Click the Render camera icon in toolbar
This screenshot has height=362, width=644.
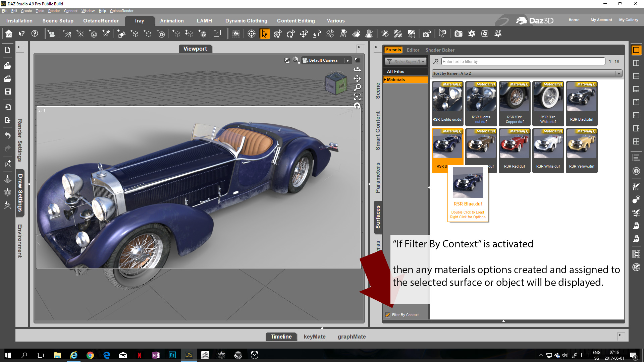click(x=458, y=34)
